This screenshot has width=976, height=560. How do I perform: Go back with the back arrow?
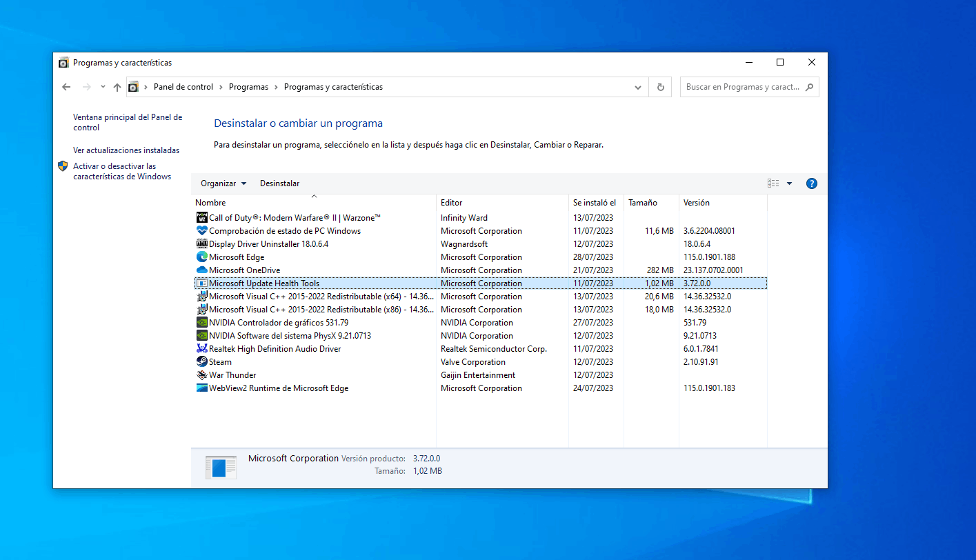[66, 87]
